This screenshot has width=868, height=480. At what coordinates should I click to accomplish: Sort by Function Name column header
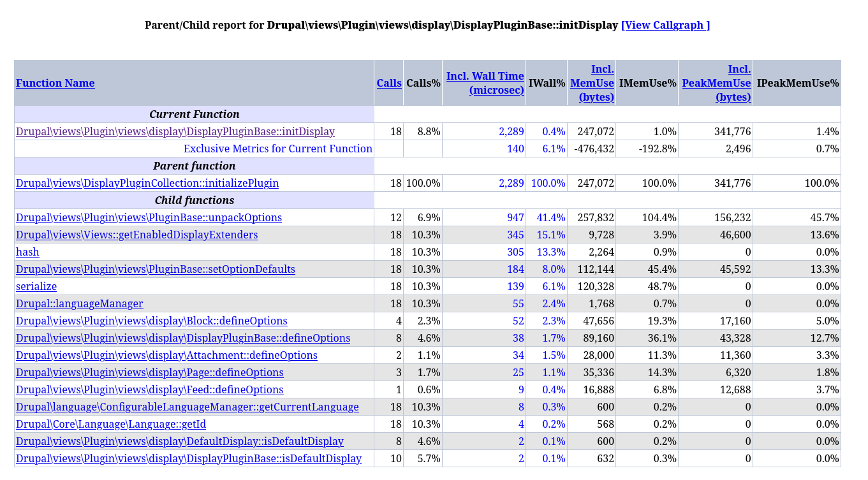pyautogui.click(x=55, y=83)
